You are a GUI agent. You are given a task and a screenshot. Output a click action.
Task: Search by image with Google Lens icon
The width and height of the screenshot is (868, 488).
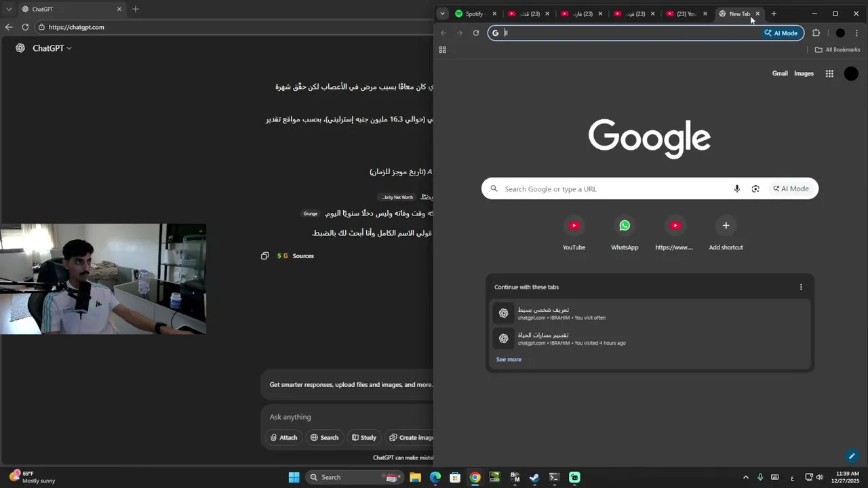coord(755,189)
